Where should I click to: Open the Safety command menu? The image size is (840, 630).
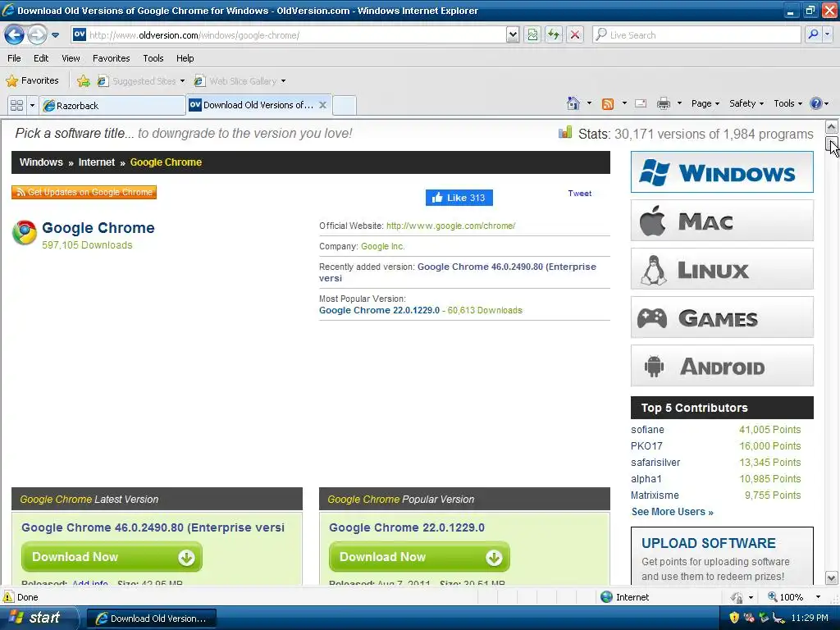click(x=746, y=103)
